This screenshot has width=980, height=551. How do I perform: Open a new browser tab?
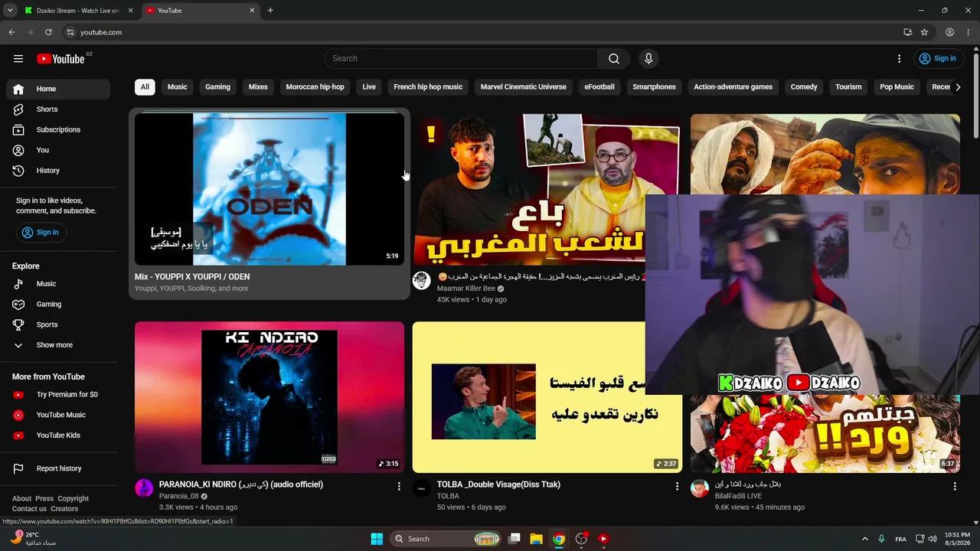click(270, 11)
